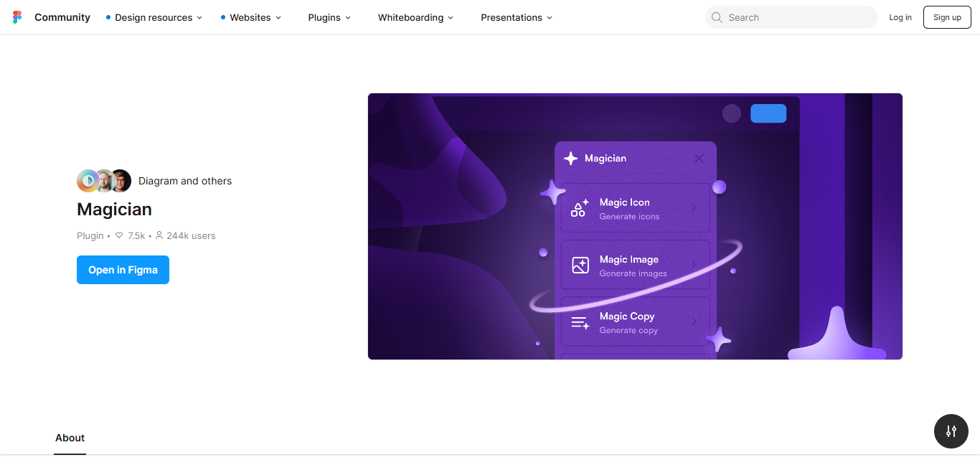Click the users person icon
Image resolution: width=980 pixels, height=460 pixels.
[159, 235]
